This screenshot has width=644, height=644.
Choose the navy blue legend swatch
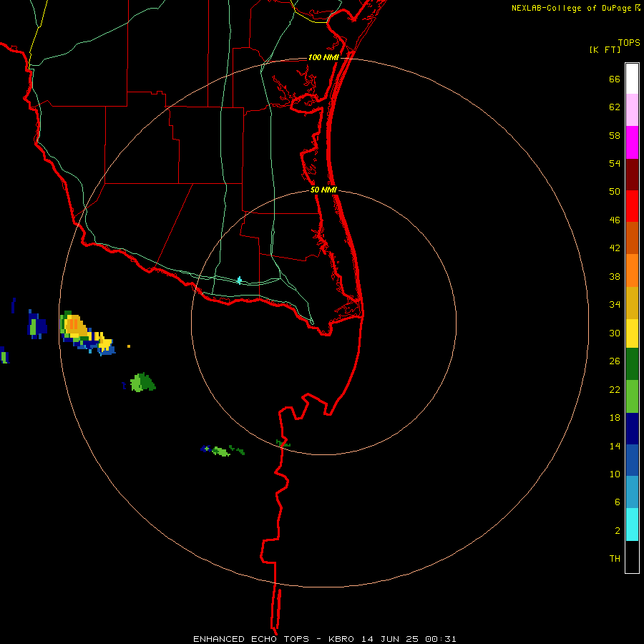click(x=632, y=429)
